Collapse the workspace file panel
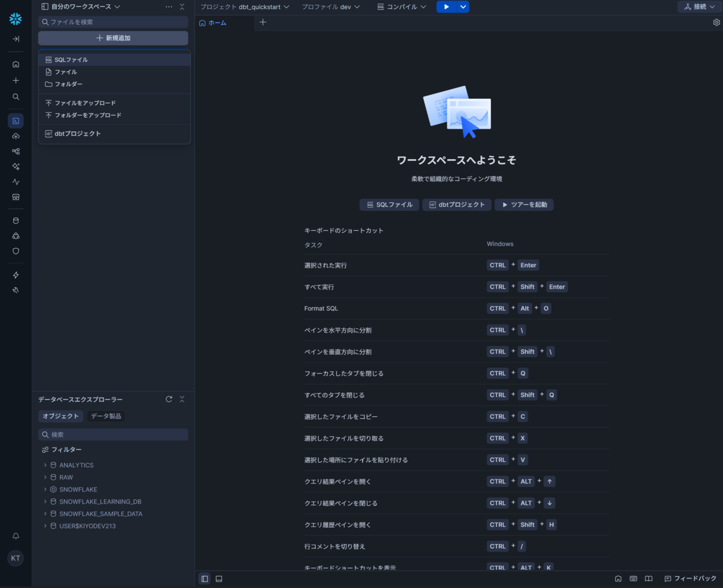Screen dimensions: 723x588 (x=182, y=7)
